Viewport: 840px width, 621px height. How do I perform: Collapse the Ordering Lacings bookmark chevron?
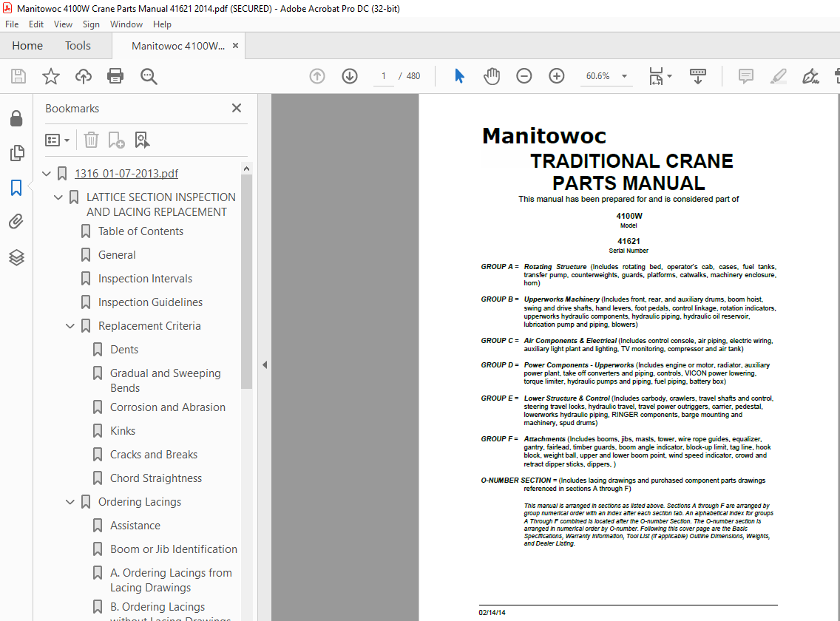pos(70,502)
